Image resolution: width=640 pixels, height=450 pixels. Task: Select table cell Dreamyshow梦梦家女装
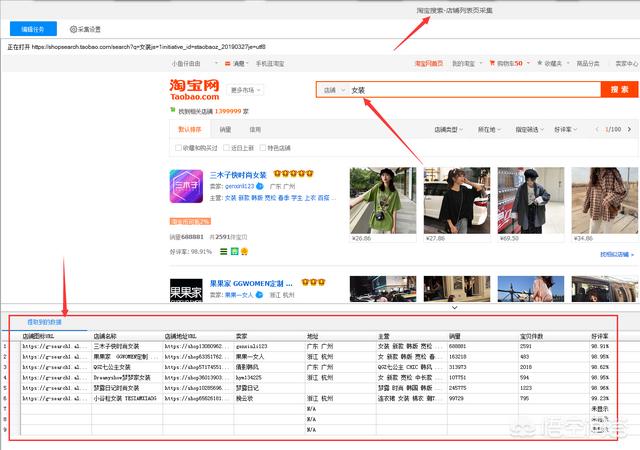click(127, 378)
